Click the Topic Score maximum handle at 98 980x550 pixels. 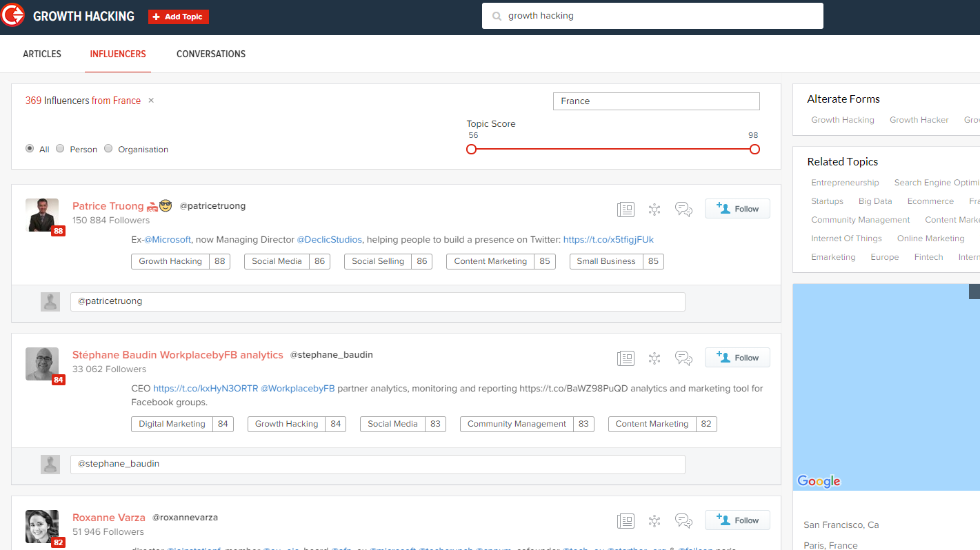point(754,149)
